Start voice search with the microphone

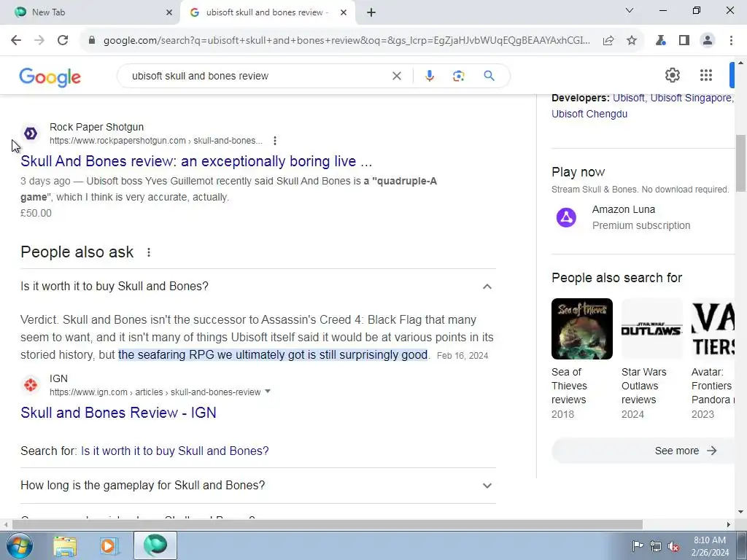pyautogui.click(x=429, y=76)
